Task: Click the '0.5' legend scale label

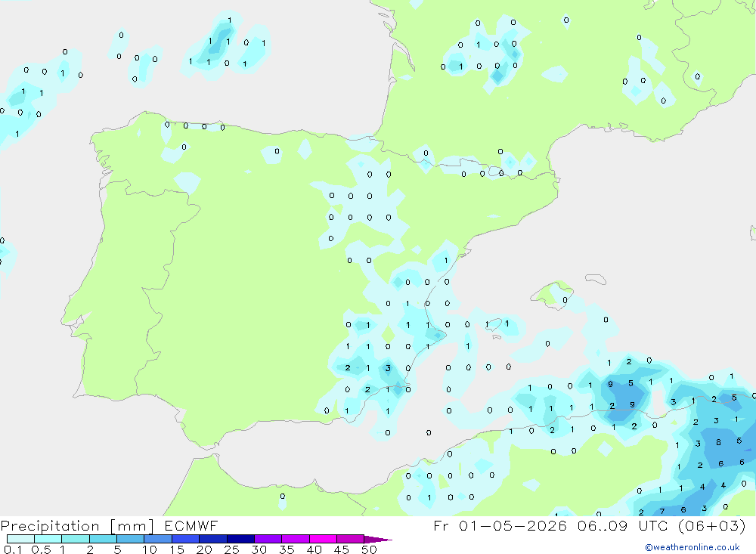Action: [41, 549]
